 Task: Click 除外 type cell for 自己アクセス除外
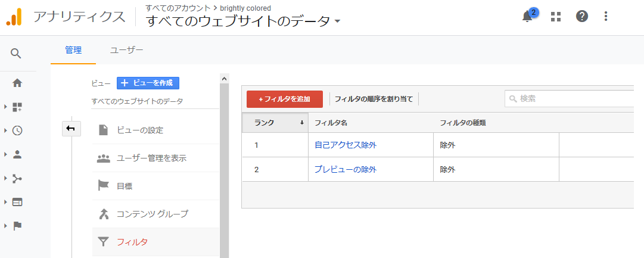(496, 145)
